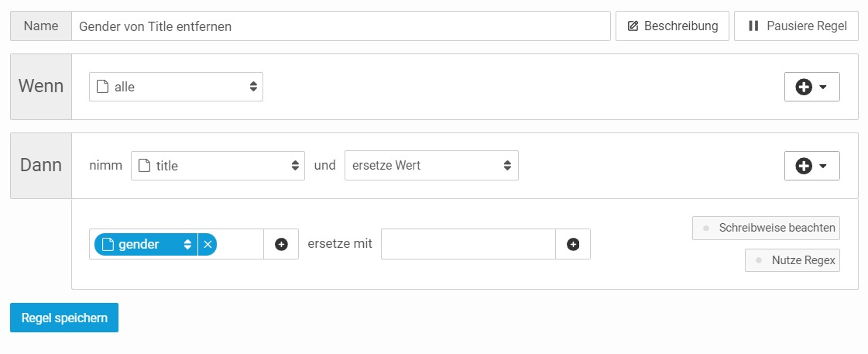The image size is (868, 354).
Task: Open the 'title' field dropdown
Action: [218, 166]
